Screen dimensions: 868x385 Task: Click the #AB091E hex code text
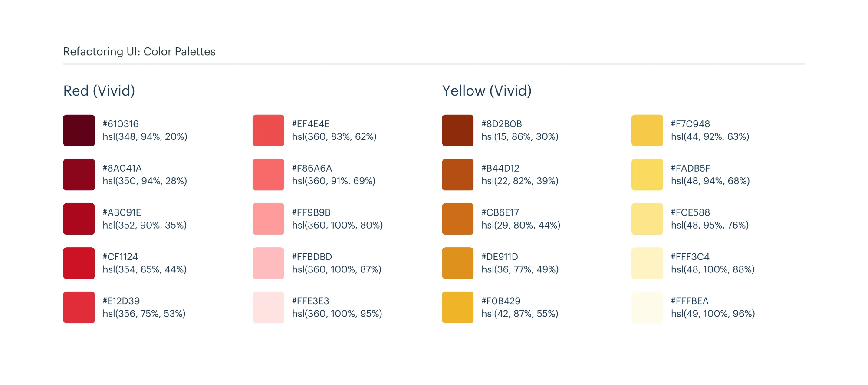coord(122,212)
